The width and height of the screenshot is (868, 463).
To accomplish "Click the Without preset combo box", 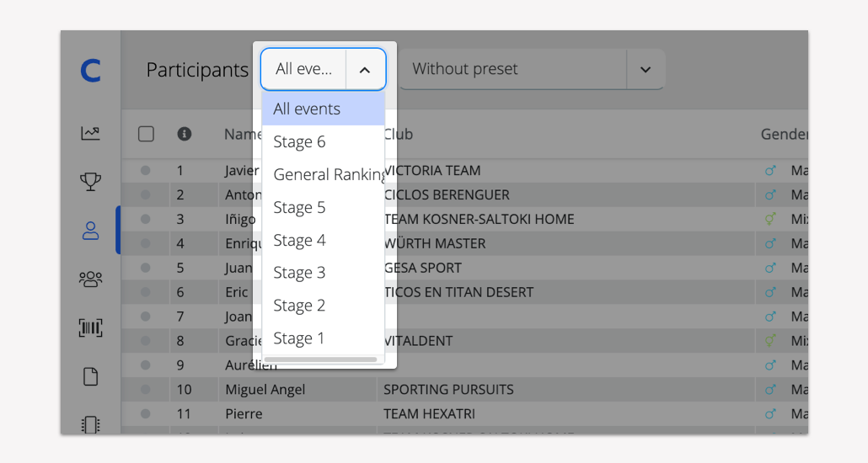I will [x=512, y=70].
